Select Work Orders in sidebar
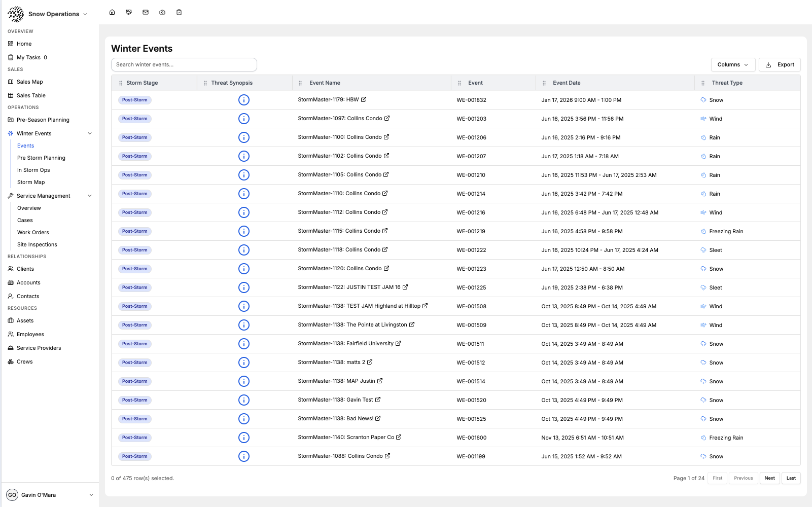Image resolution: width=812 pixels, height=507 pixels. pyautogui.click(x=33, y=233)
